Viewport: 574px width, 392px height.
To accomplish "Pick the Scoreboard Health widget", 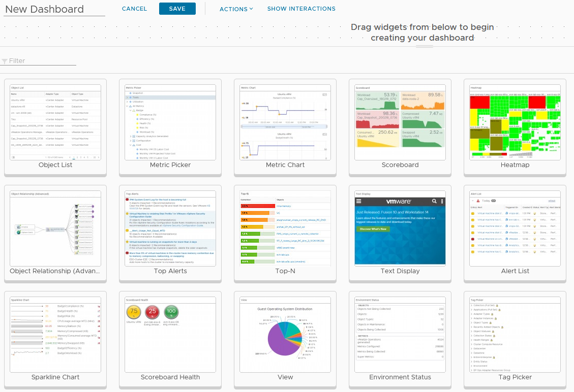I will pos(170,335).
